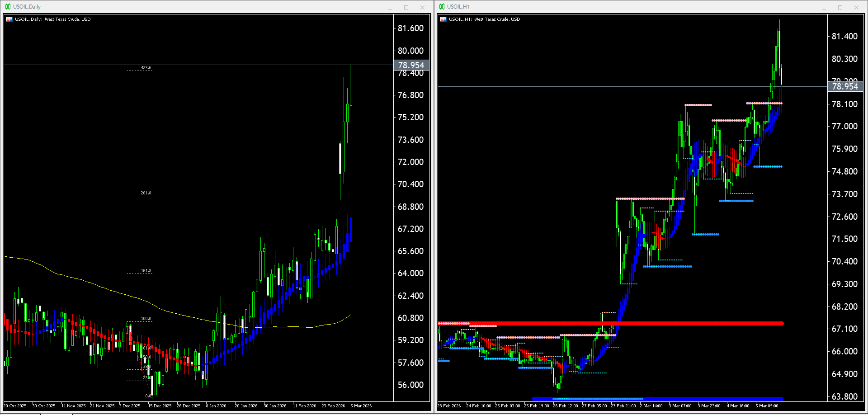This screenshot has height=415, width=868.
Task: Minimize the USOIL,H1 chart window
Action: click(x=824, y=7)
